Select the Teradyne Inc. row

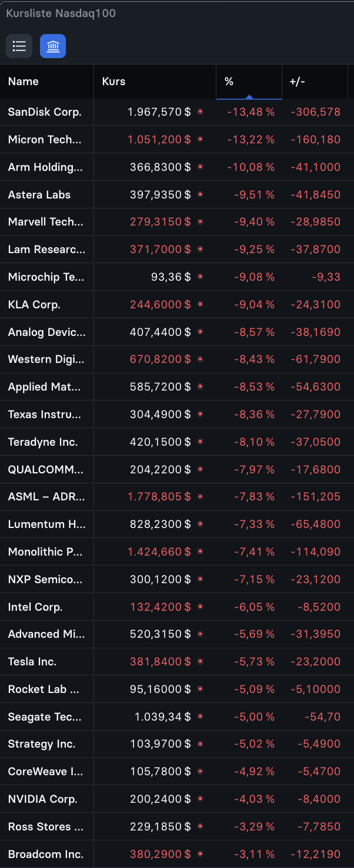[177, 442]
